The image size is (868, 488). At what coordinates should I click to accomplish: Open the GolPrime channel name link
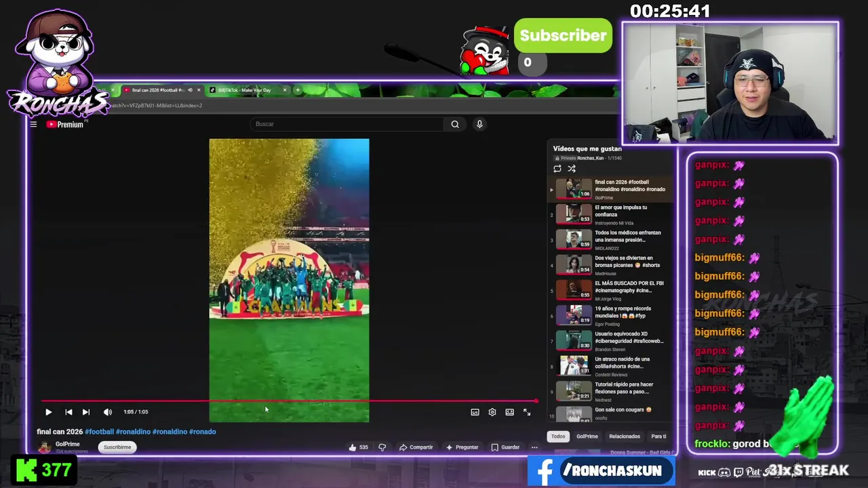pos(67,445)
